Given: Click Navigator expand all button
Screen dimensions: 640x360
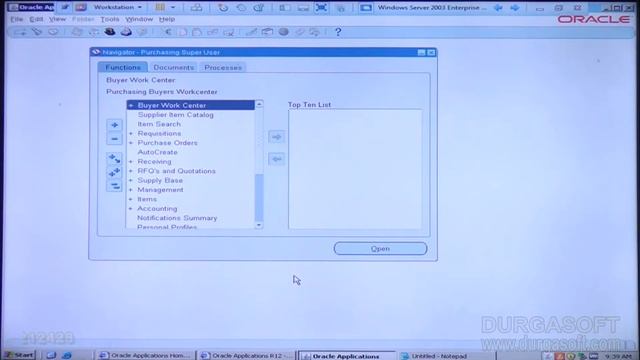Looking at the screenshot, I should (x=114, y=172).
